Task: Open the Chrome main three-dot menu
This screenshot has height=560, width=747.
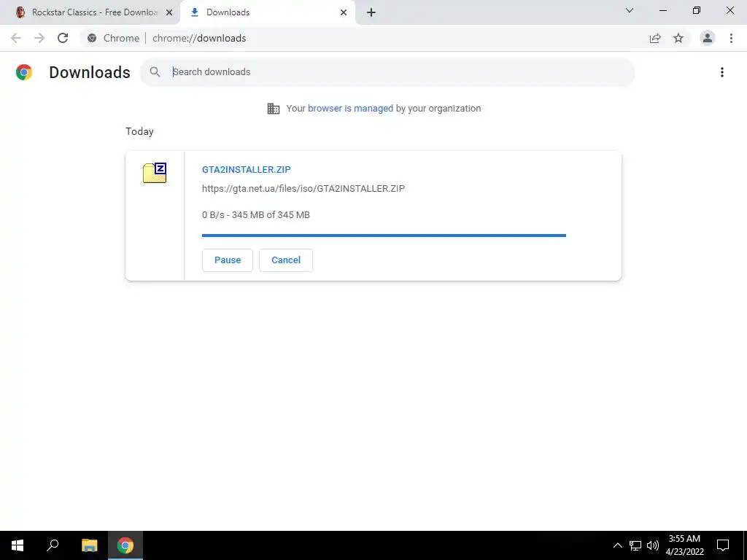Action: tap(731, 38)
